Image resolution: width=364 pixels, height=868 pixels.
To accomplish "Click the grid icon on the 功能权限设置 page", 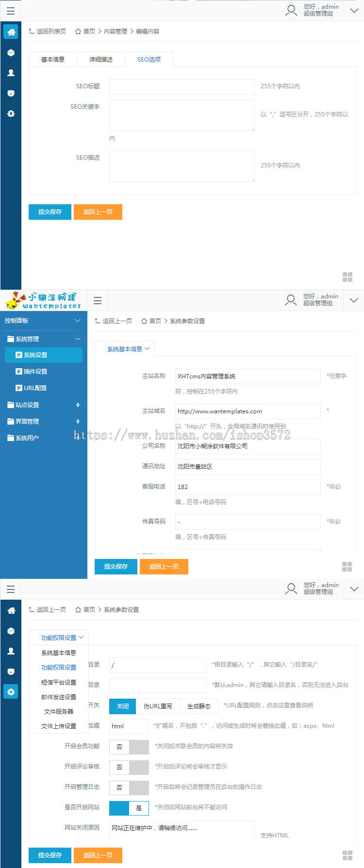I will [347, 855].
